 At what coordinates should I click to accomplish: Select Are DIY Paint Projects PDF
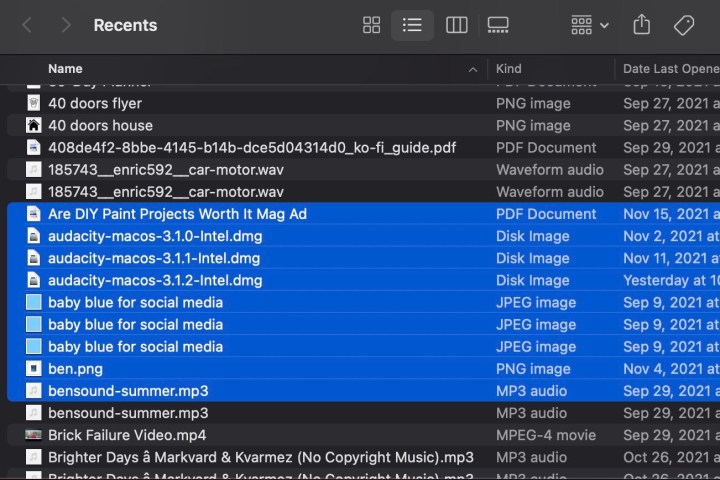click(x=177, y=214)
